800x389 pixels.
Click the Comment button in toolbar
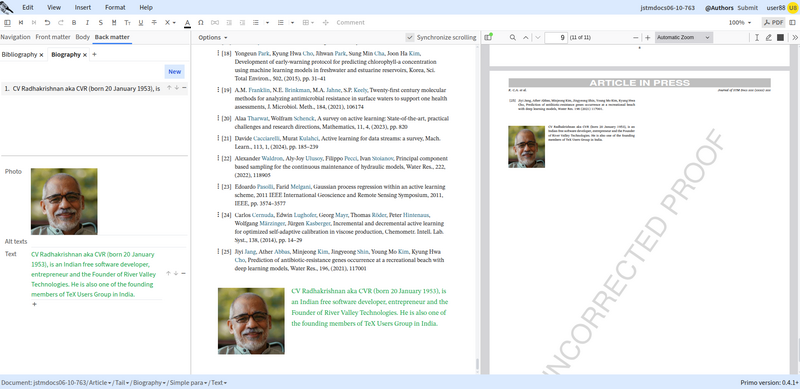[351, 22]
